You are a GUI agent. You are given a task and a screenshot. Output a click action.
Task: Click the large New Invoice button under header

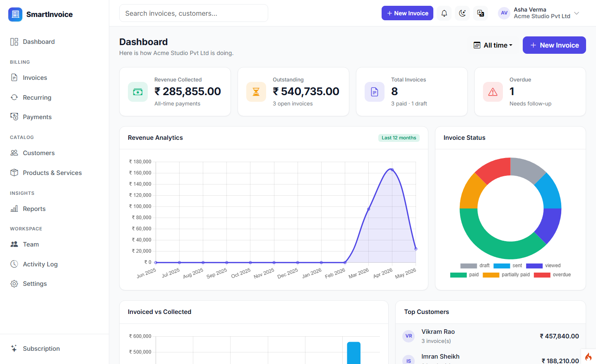click(554, 45)
